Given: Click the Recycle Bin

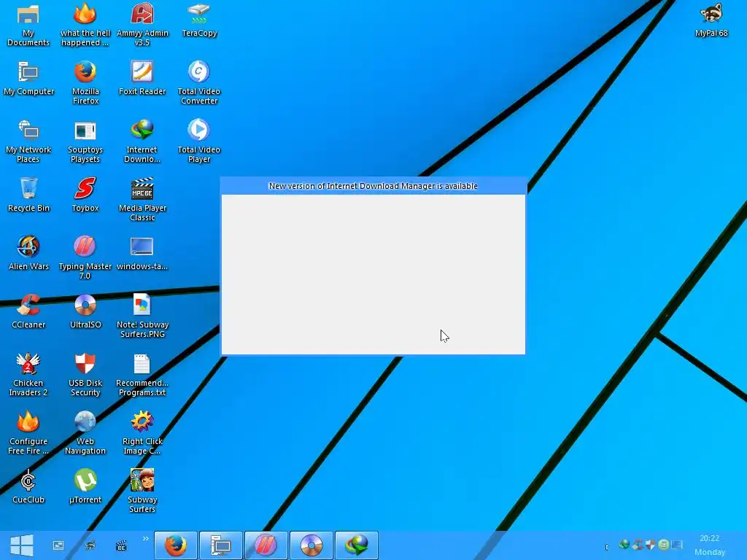Looking at the screenshot, I should tap(28, 195).
